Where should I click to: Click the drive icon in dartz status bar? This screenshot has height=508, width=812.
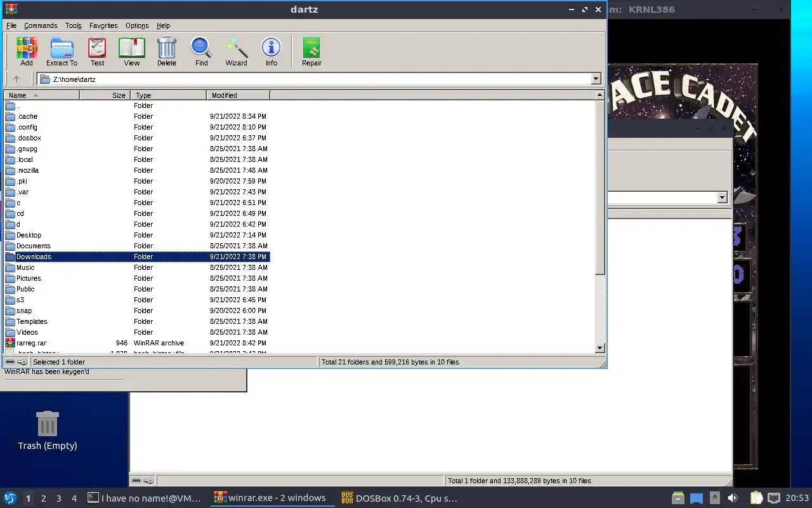click(10, 362)
